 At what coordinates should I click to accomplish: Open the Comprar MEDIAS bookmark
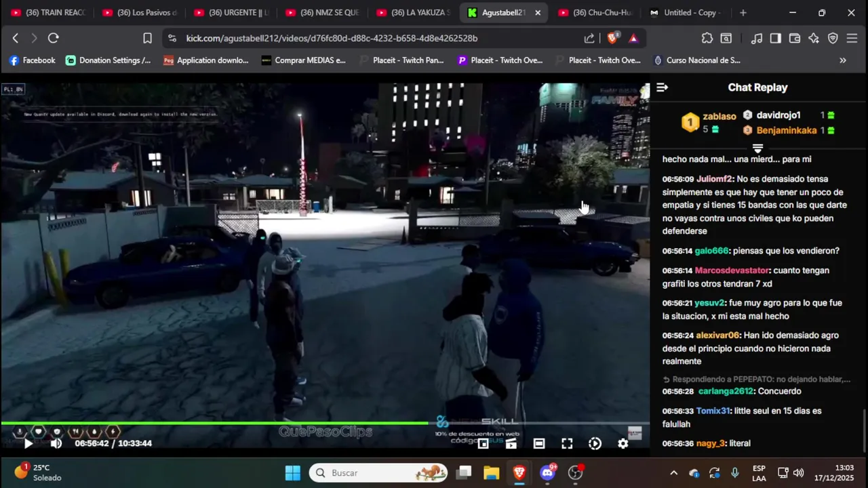tap(303, 60)
